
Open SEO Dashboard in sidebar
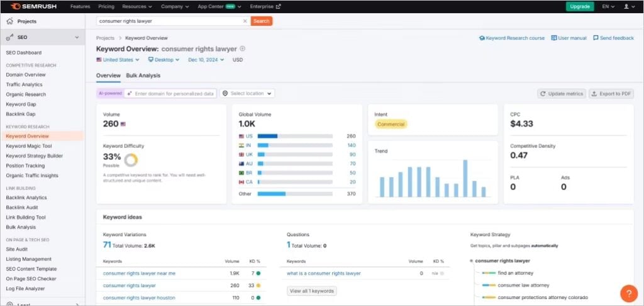[x=23, y=53]
